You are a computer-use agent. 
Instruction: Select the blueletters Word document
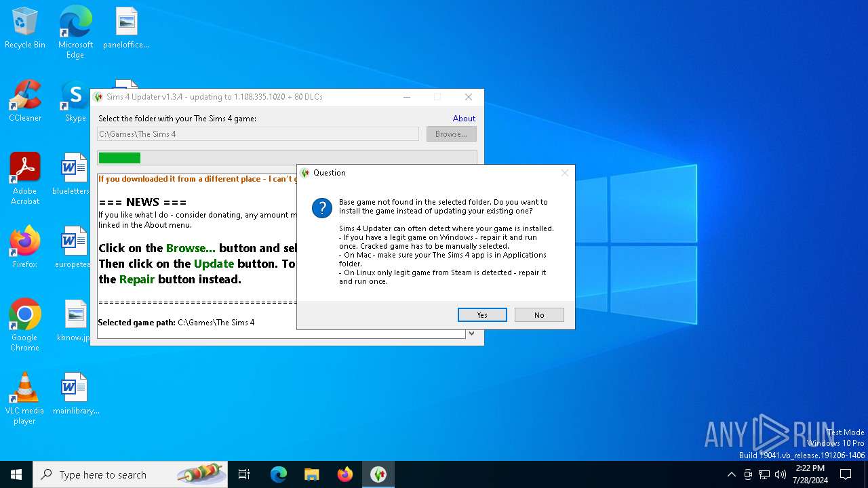(73, 175)
